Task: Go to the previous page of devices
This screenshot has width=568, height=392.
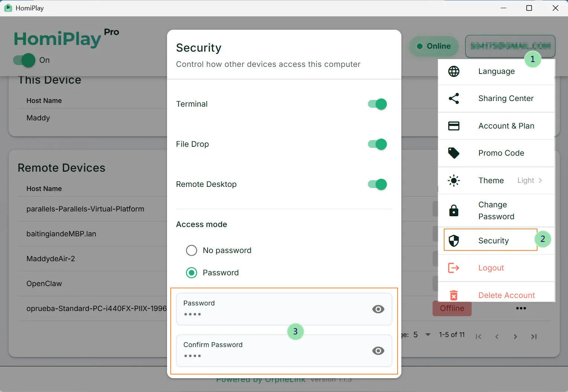Action: pyautogui.click(x=497, y=337)
